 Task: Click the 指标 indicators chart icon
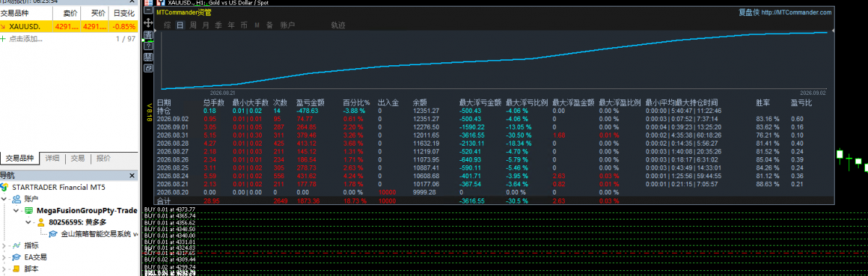pos(17,246)
